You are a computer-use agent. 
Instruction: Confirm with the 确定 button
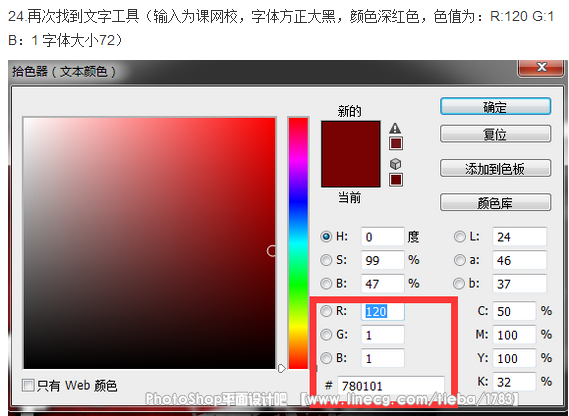[495, 107]
